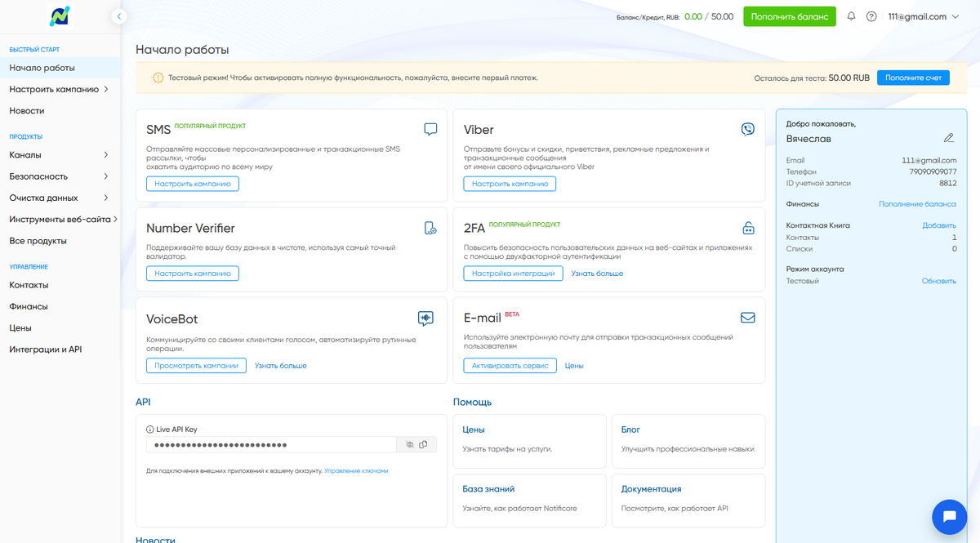This screenshot has height=543, width=980.
Task: Click Настроить кампанию under Number Verifier
Action: [x=193, y=274]
